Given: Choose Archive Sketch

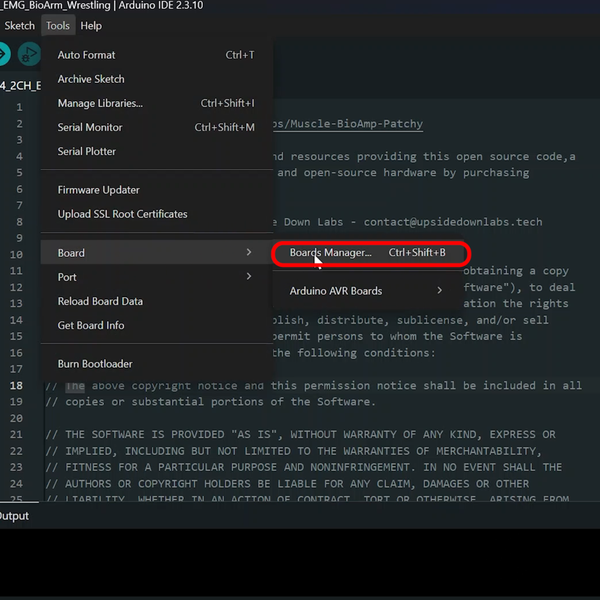Looking at the screenshot, I should point(157,79).
